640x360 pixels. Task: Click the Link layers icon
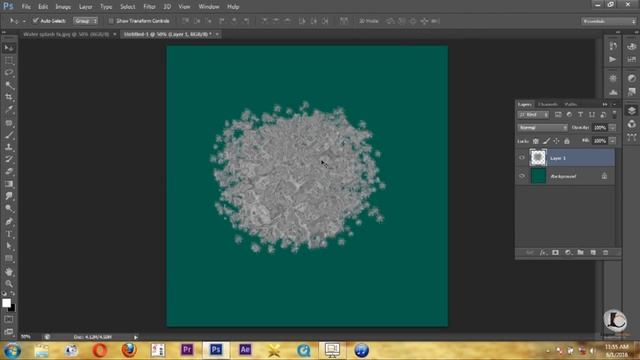tap(529, 253)
